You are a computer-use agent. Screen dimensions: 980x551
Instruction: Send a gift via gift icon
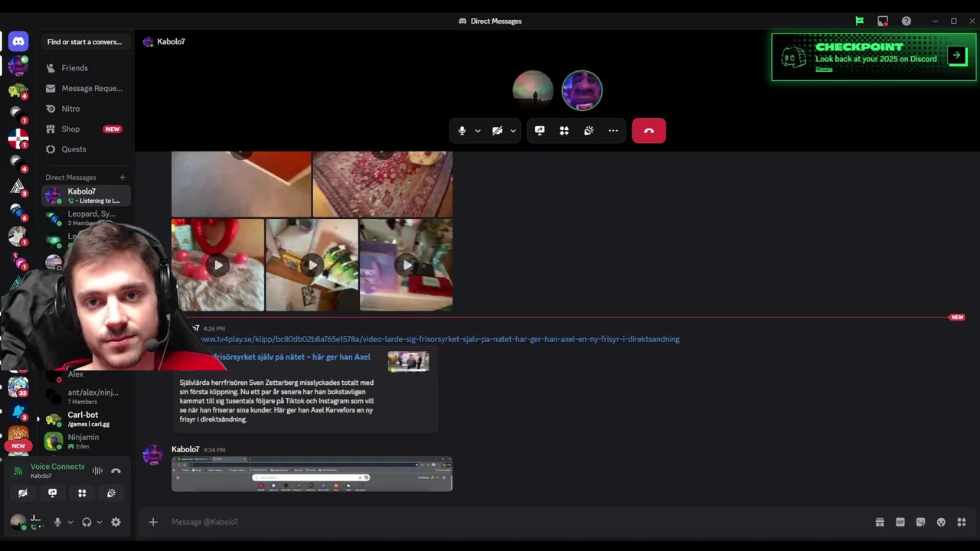pos(880,522)
